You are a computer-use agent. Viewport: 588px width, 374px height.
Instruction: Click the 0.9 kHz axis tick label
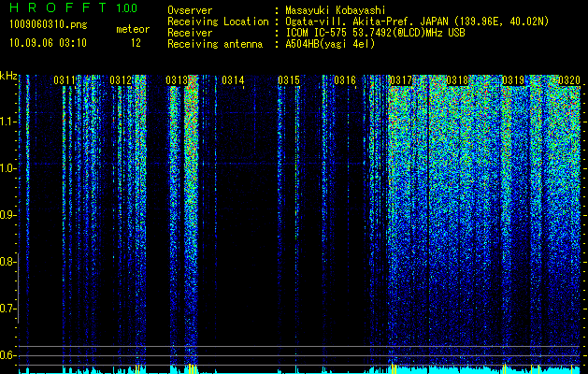[x=7, y=215]
